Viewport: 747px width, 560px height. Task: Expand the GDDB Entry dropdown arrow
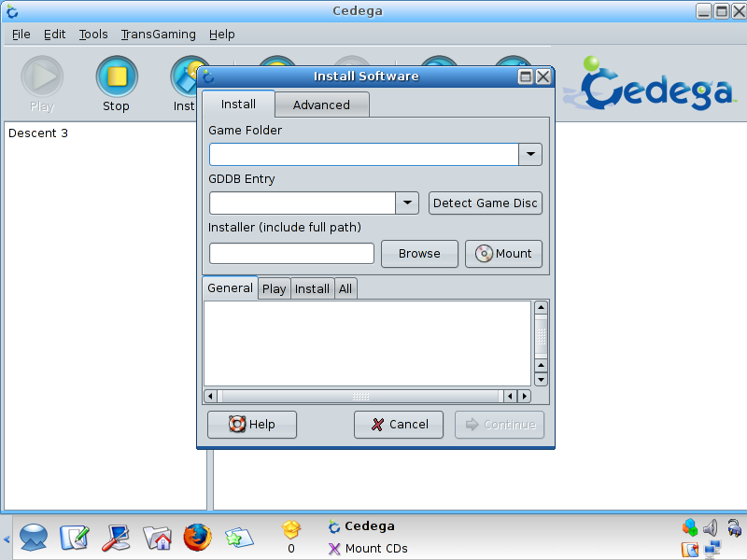tap(407, 203)
